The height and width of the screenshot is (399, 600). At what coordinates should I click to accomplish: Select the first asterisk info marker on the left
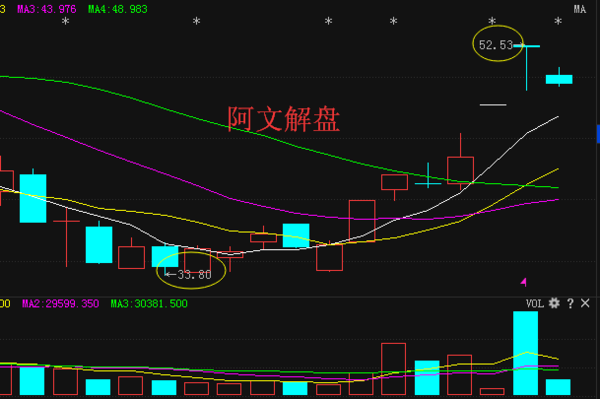[x=65, y=21]
